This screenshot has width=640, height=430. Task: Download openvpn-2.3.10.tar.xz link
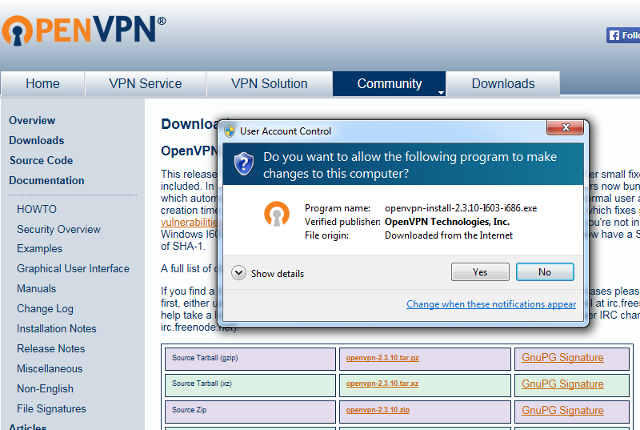point(382,384)
